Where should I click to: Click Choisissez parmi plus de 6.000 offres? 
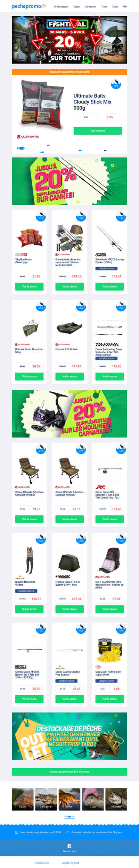point(69,771)
